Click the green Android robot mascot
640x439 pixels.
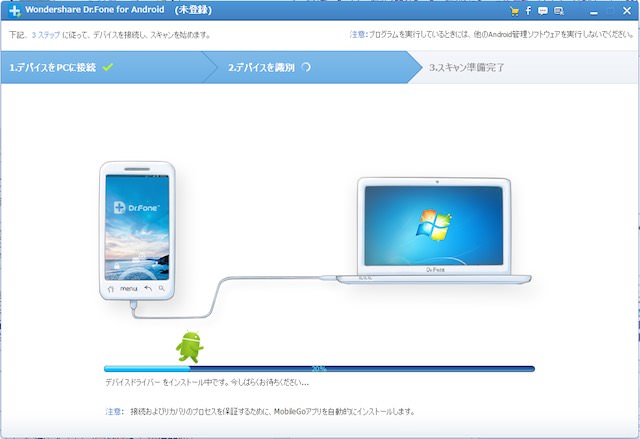pyautogui.click(x=190, y=347)
